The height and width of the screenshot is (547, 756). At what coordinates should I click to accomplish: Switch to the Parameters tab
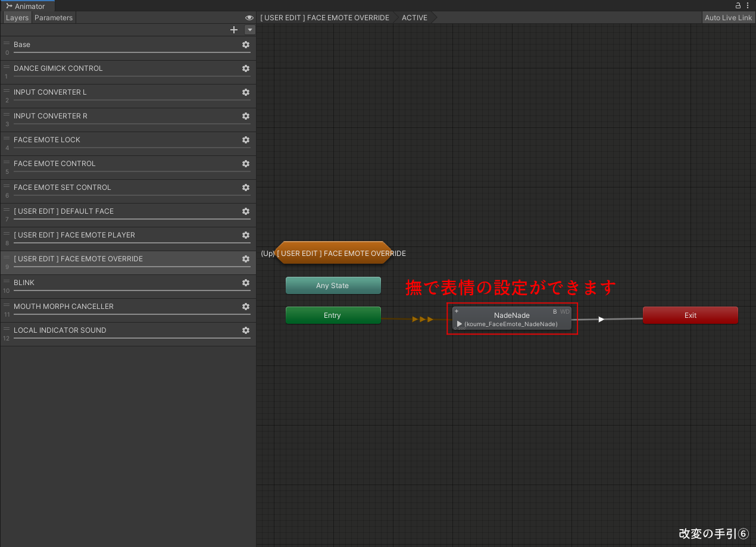53,17
